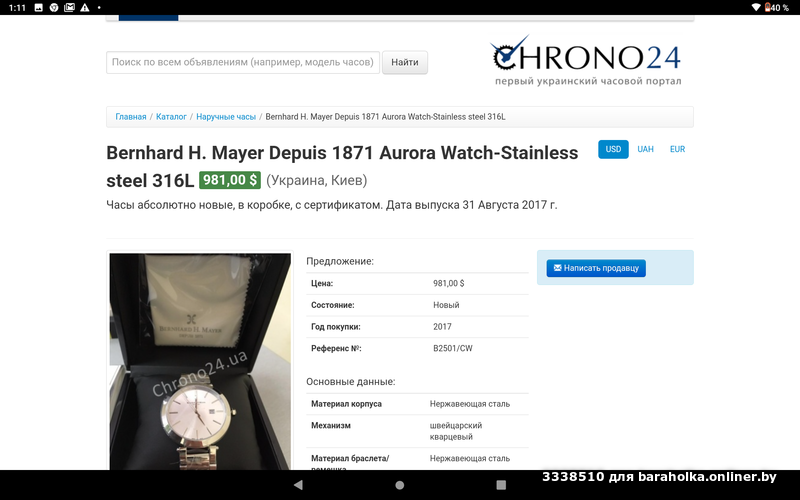
Task: Tap the Android recent apps square icon
Action: pos(501,485)
